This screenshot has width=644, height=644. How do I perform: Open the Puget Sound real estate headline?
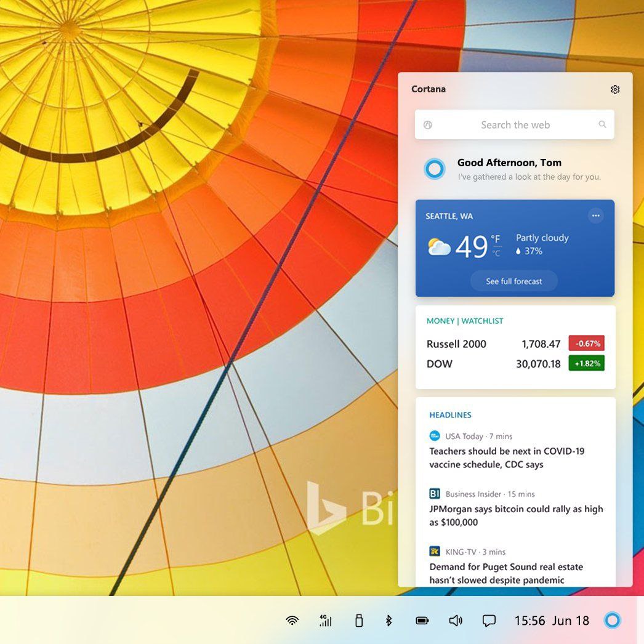tap(505, 573)
